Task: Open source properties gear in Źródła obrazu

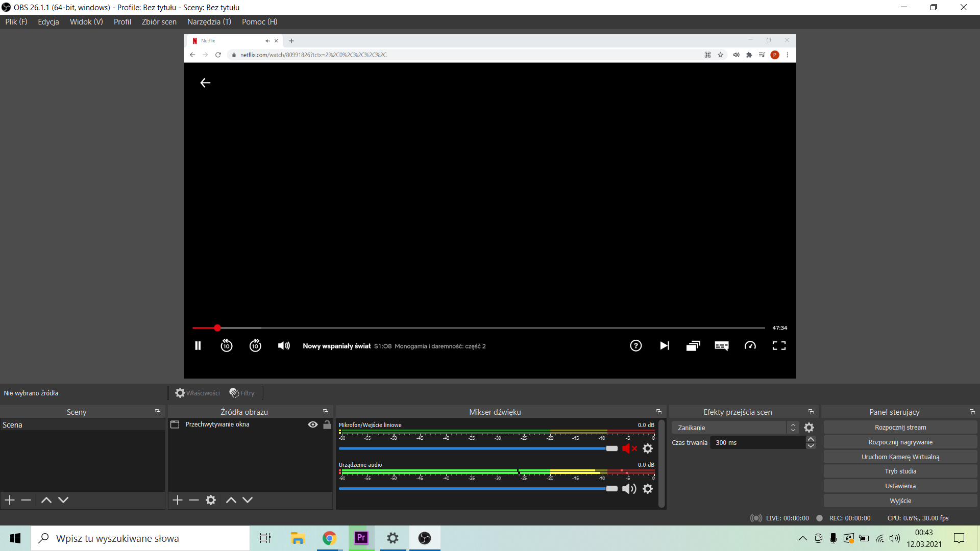Action: pyautogui.click(x=211, y=500)
